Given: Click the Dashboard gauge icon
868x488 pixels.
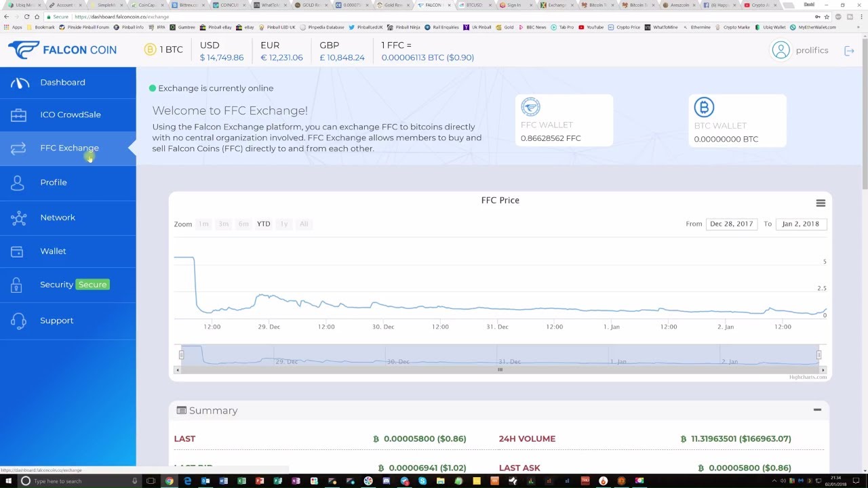Looking at the screenshot, I should point(19,83).
